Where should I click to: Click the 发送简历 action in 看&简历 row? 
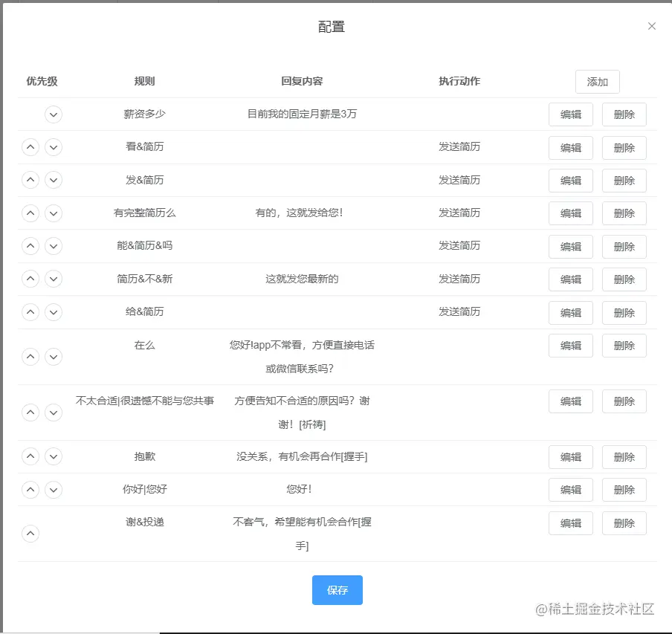tap(459, 146)
